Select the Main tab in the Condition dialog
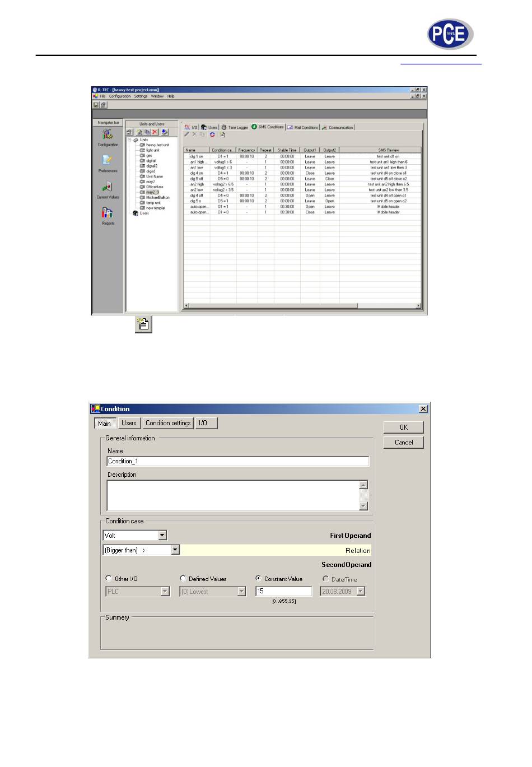Viewport: 532px width, 767px height. point(105,424)
